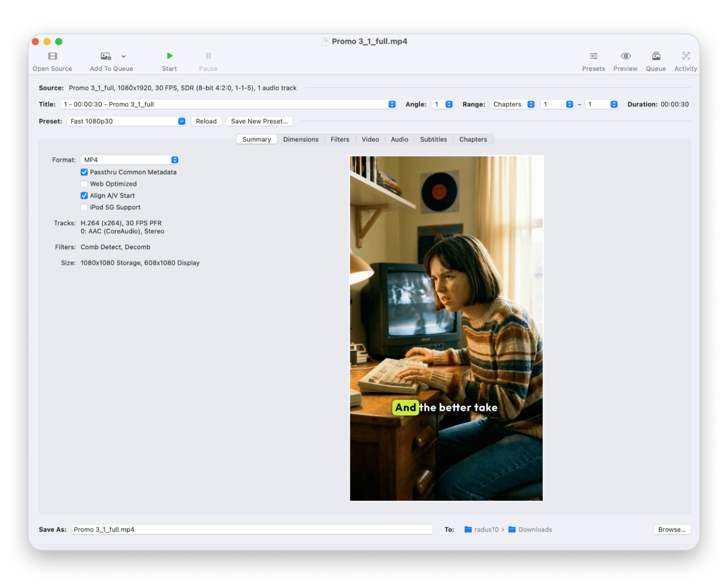
Task: Show the Queue window icon
Action: 656,56
